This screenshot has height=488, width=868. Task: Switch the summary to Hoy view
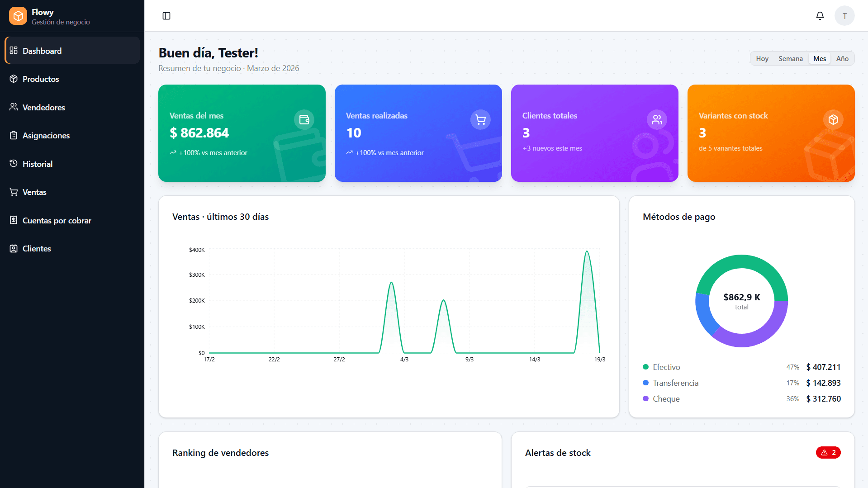click(762, 58)
